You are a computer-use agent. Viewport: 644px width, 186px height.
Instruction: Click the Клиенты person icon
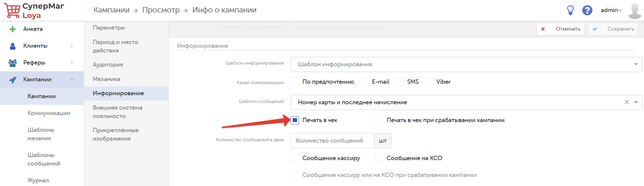[12, 46]
